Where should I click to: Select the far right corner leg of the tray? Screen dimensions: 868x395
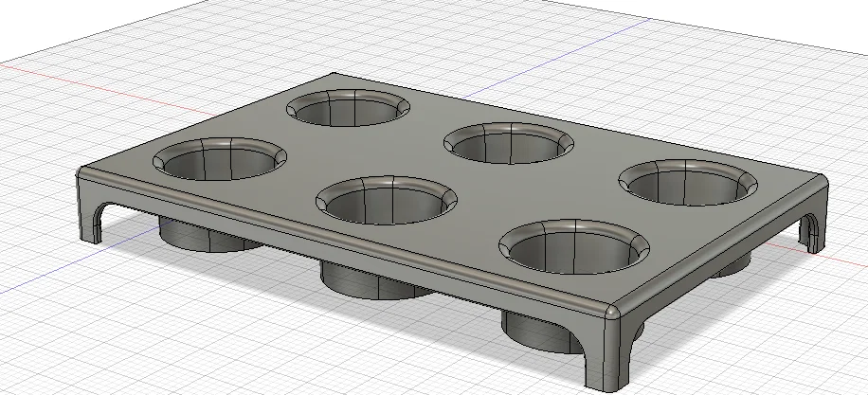pos(815,226)
